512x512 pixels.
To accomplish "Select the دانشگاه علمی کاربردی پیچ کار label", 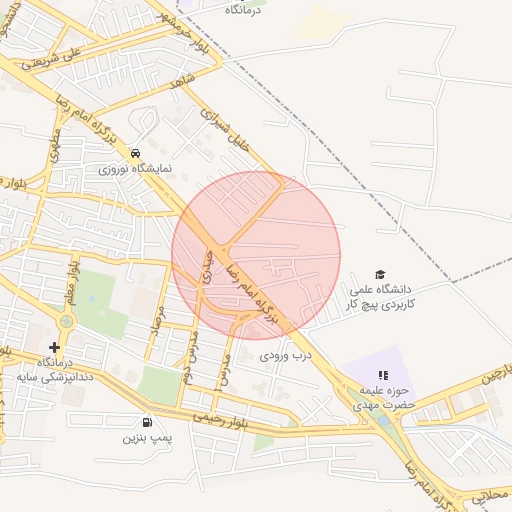I will (x=380, y=297).
